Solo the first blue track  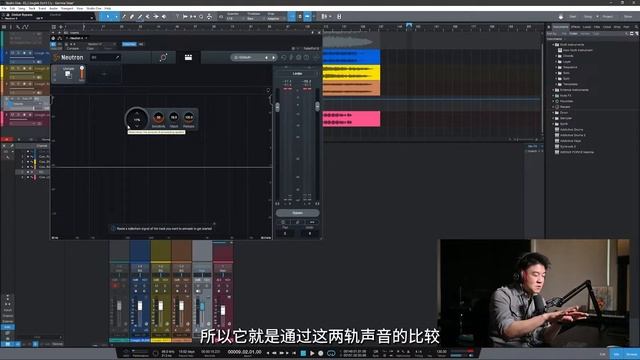(x=18, y=53)
